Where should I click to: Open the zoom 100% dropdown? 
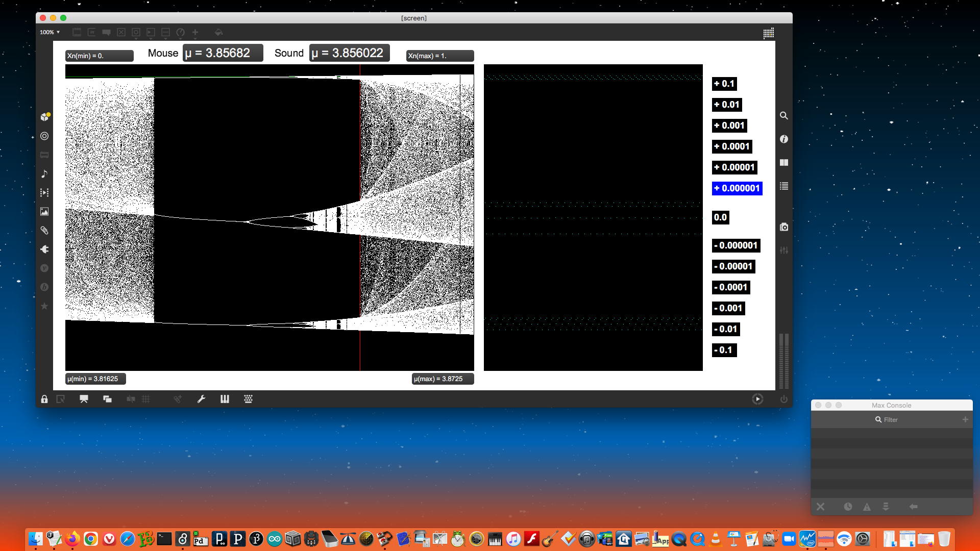pyautogui.click(x=50, y=32)
